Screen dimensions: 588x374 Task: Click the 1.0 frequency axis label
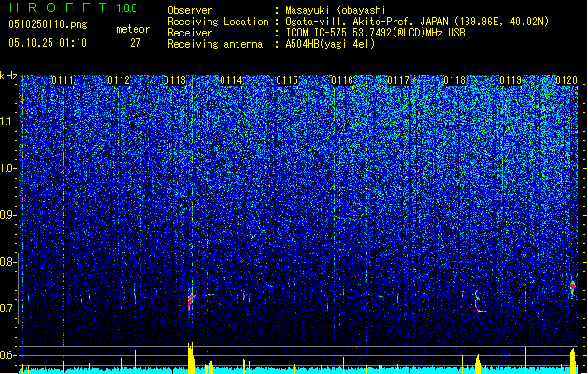tap(8, 168)
